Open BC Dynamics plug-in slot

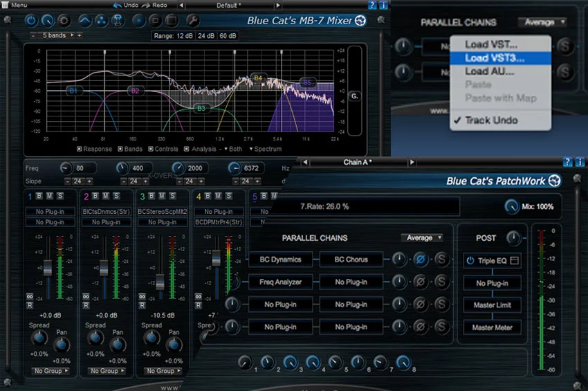[280, 260]
